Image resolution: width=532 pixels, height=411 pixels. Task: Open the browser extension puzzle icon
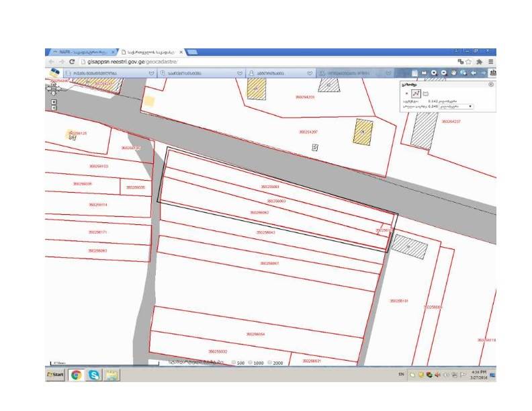pos(479,62)
